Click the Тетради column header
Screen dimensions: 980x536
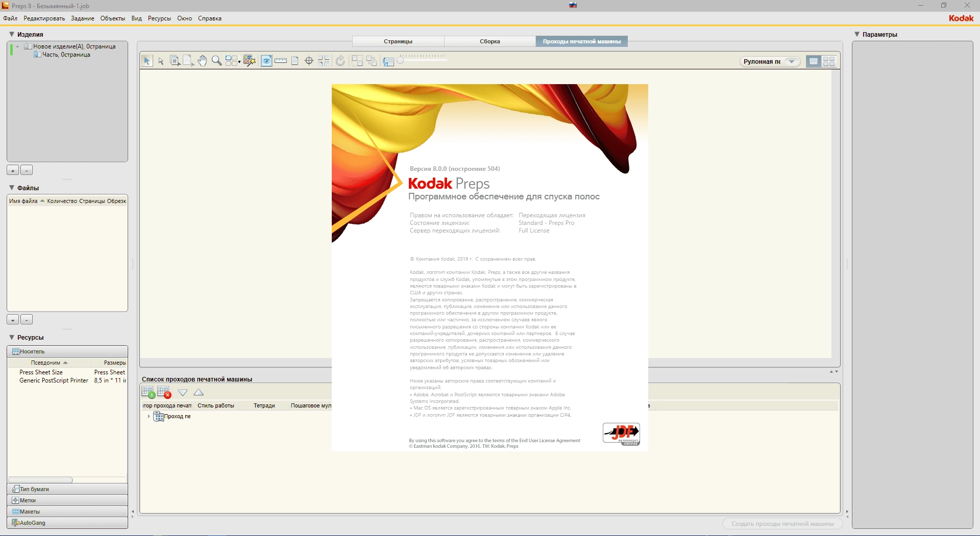(264, 406)
